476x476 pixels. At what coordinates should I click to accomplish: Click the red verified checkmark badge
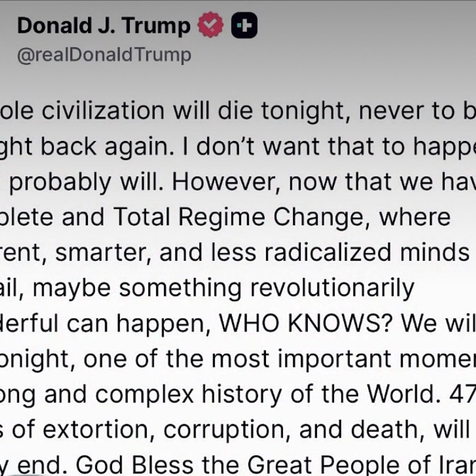pos(211,25)
